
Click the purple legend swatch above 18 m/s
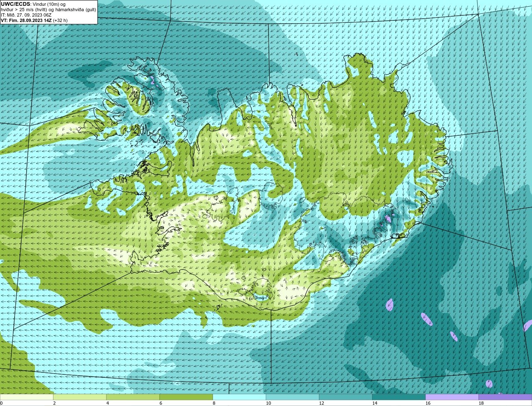point(505,397)
